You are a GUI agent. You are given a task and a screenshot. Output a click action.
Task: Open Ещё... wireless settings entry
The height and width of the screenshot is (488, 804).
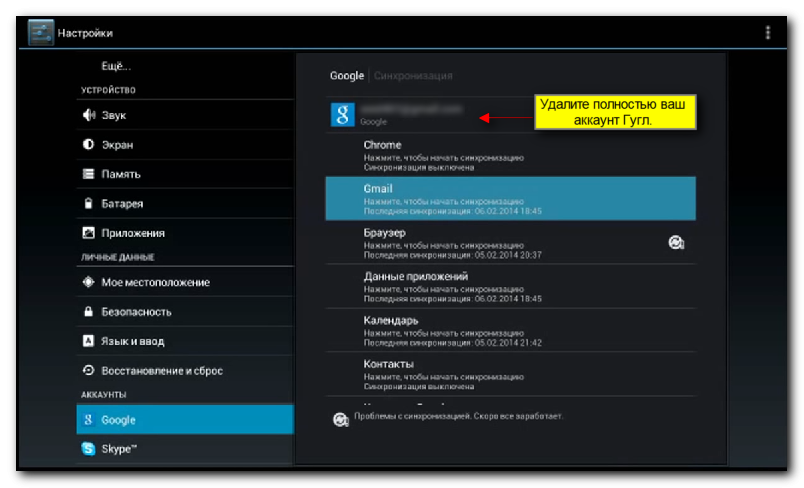pos(185,66)
